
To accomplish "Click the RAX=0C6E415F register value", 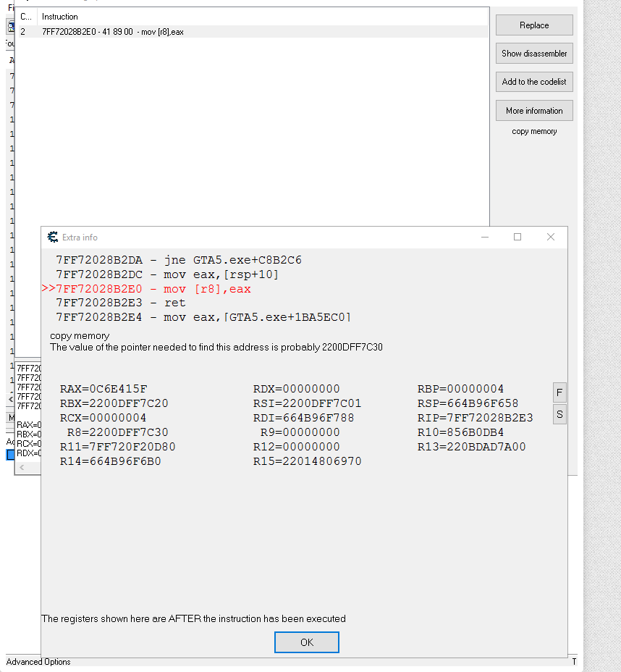I will click(x=103, y=389).
